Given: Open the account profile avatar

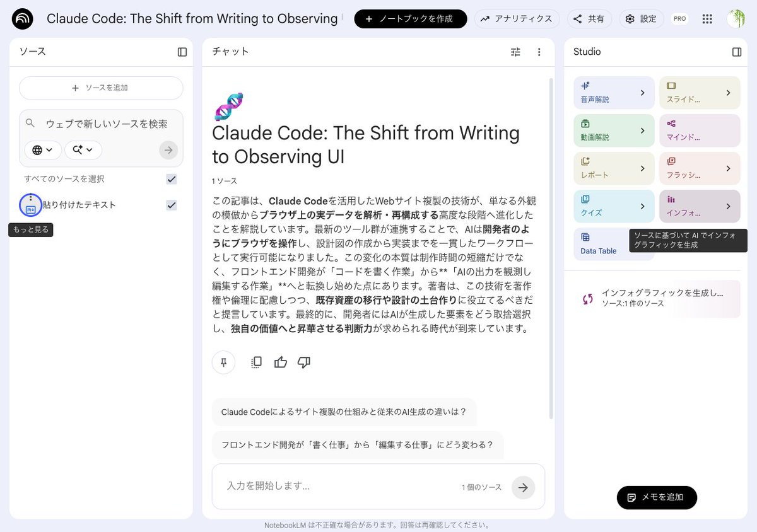Looking at the screenshot, I should tap(736, 19).
